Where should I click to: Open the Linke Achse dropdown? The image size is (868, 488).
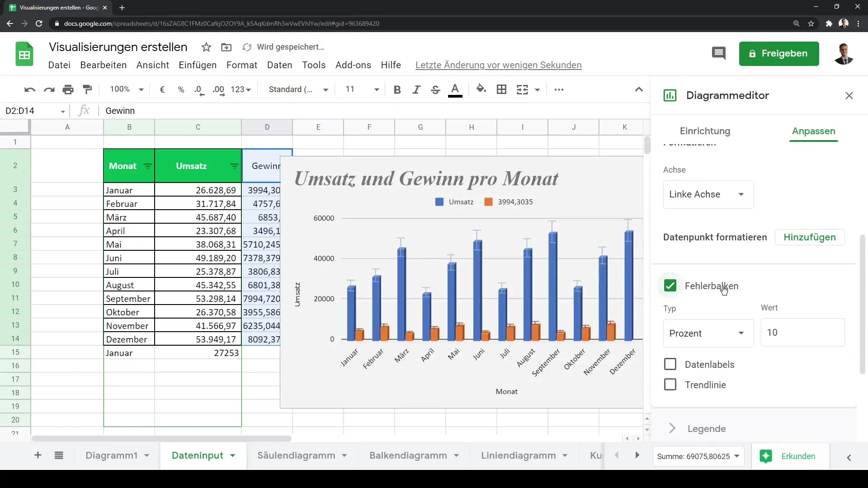(x=708, y=194)
